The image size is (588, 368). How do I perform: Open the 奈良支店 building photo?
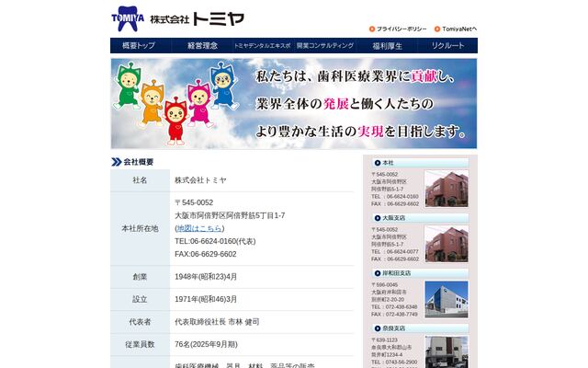tap(447, 351)
